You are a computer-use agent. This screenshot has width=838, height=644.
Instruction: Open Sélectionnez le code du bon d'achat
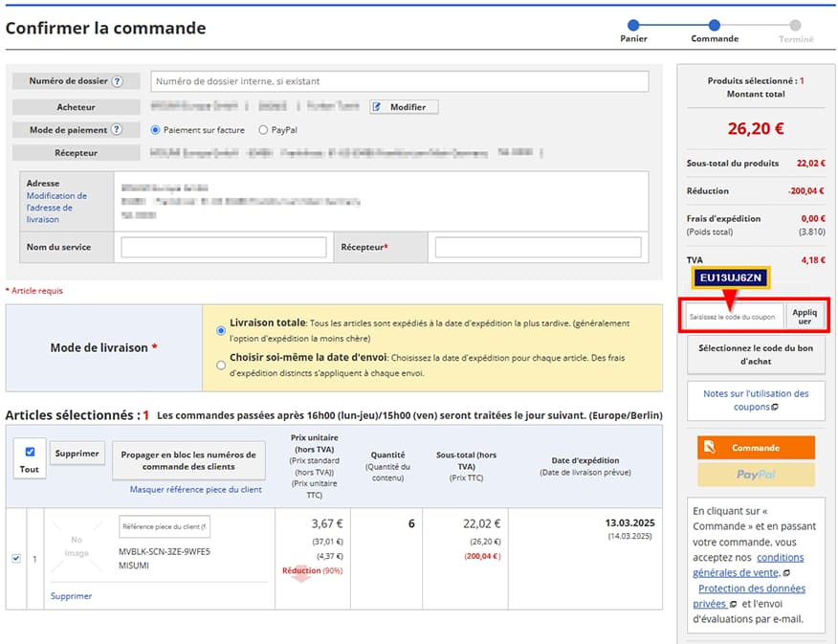[x=756, y=354]
